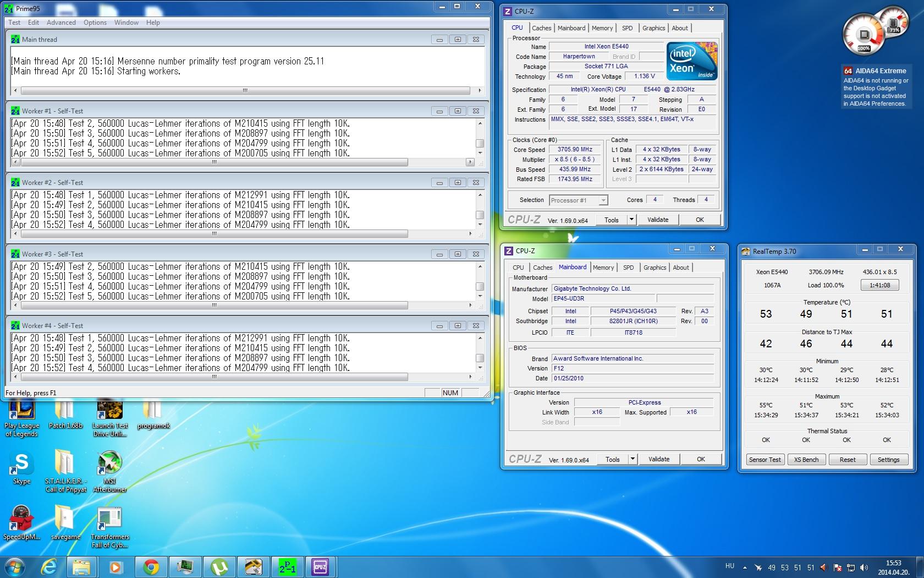Image resolution: width=924 pixels, height=578 pixels.
Task: Click the taskbar clock showing 15:53
Action: [x=893, y=568]
